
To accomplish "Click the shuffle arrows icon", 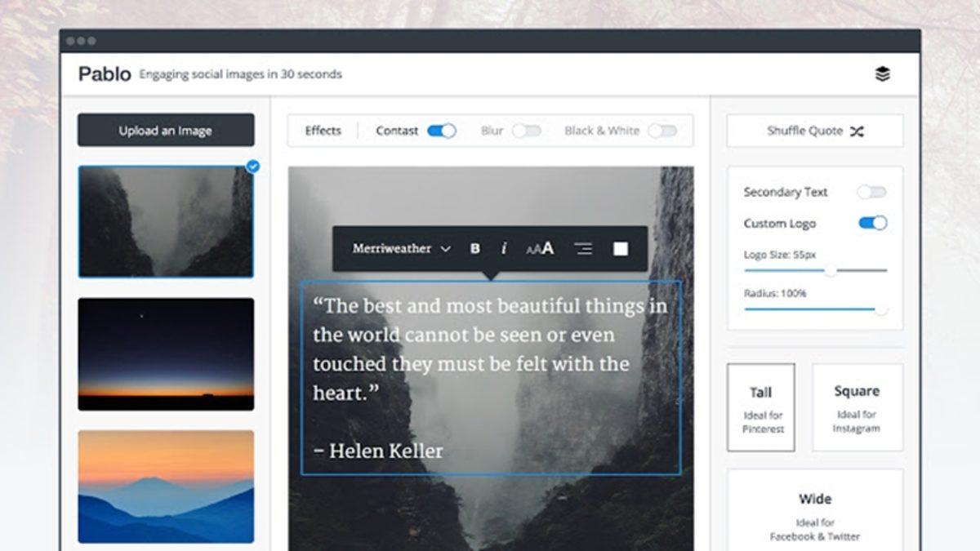I will pyautogui.click(x=857, y=131).
